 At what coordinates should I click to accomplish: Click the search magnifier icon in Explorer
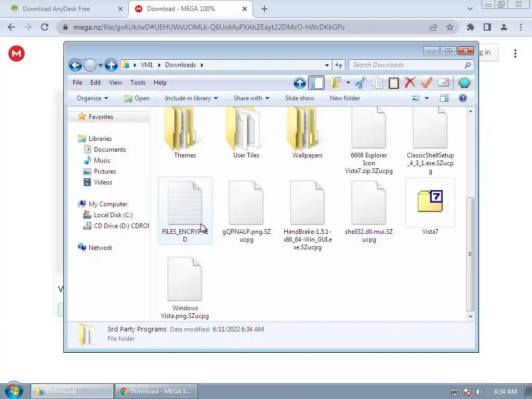tap(468, 65)
